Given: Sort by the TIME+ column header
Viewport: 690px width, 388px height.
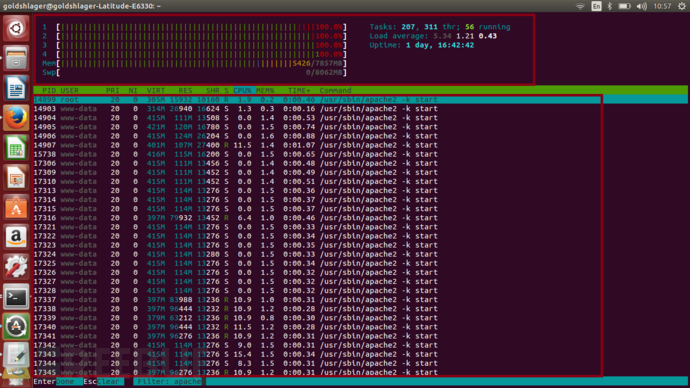Looking at the screenshot, I should tap(299, 90).
